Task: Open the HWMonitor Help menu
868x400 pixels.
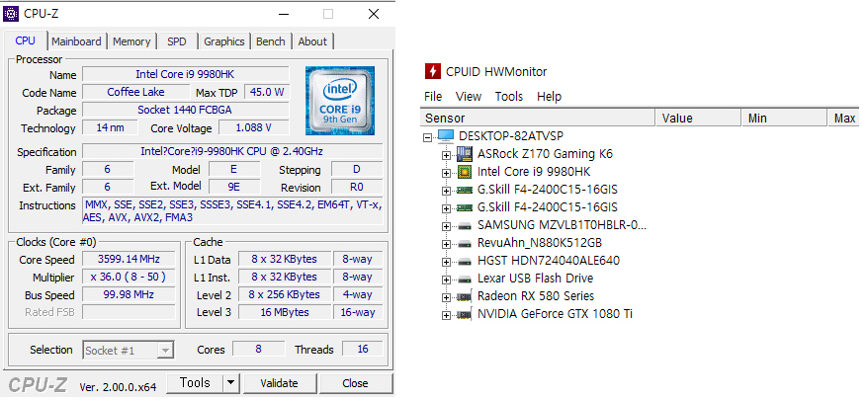Action: point(549,96)
